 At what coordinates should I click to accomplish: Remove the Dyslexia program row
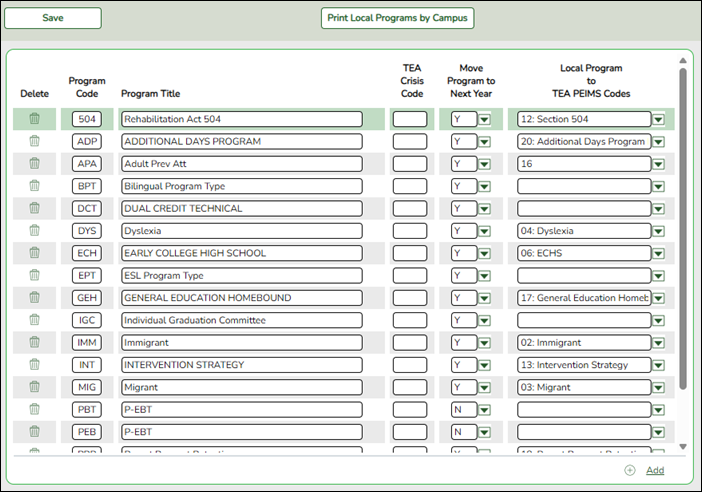34,231
